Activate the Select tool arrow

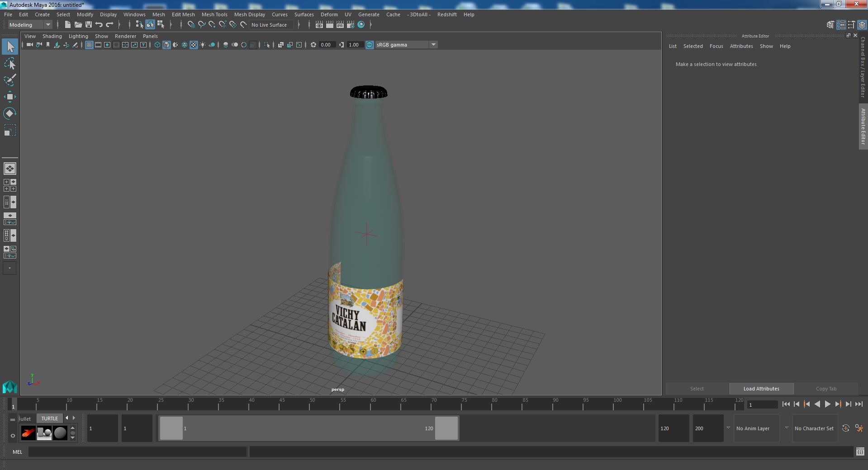10,47
